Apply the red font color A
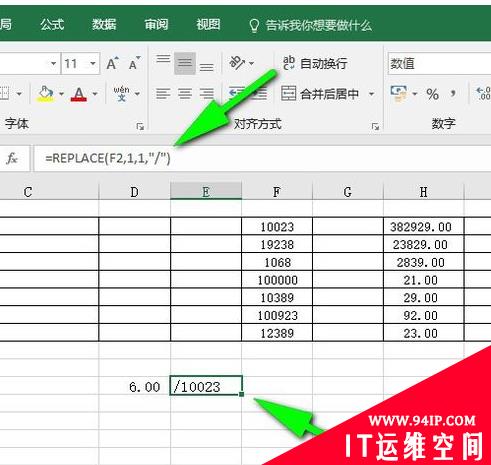The height and width of the screenshot is (465, 491). [79, 94]
